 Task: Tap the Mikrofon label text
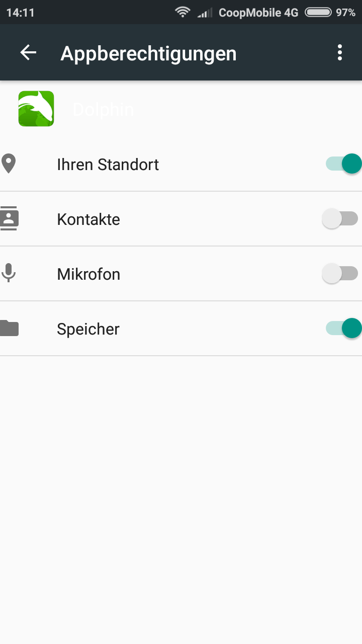coord(88,274)
